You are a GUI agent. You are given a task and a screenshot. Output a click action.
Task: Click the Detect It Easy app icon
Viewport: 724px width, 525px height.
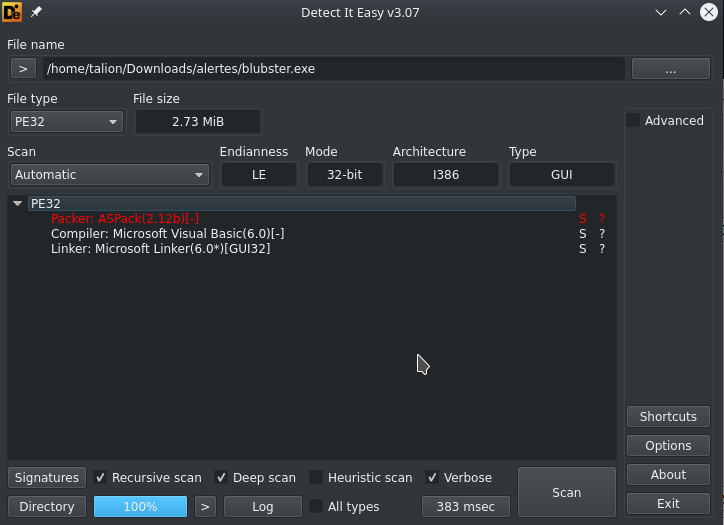13,12
